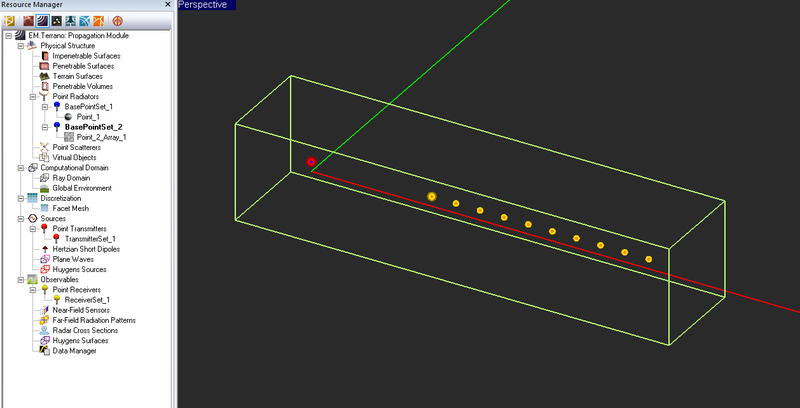800x408 pixels.
Task: Select the red-and-blue transmitter point in viewport
Action: (311, 162)
